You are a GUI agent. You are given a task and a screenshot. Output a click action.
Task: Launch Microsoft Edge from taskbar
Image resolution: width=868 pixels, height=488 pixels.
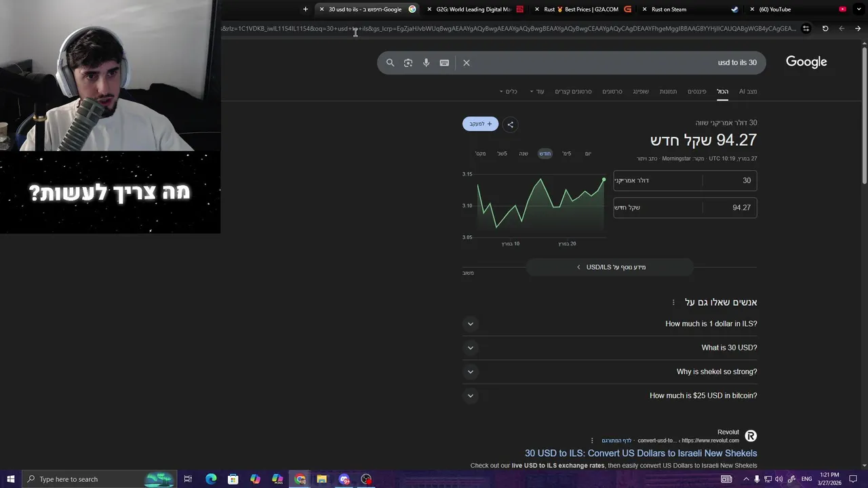(211, 479)
